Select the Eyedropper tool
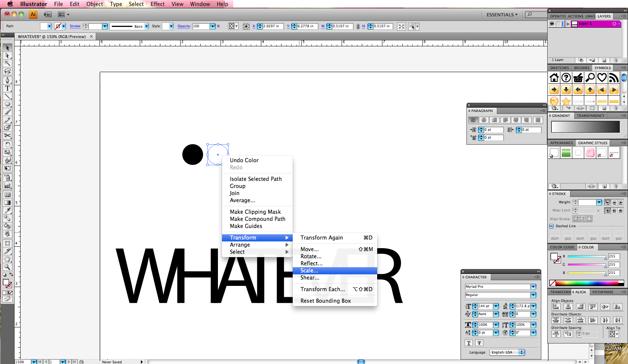 tap(7, 210)
